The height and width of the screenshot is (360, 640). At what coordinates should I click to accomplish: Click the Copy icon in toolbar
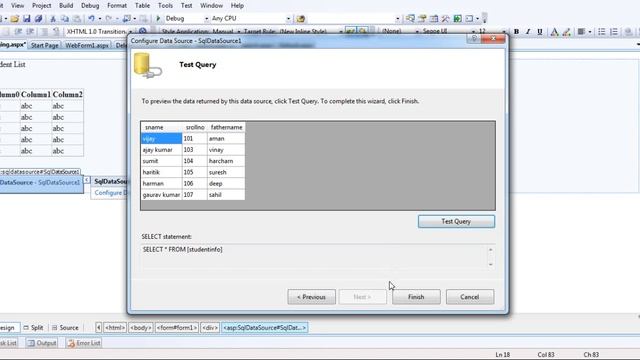click(x=64, y=18)
